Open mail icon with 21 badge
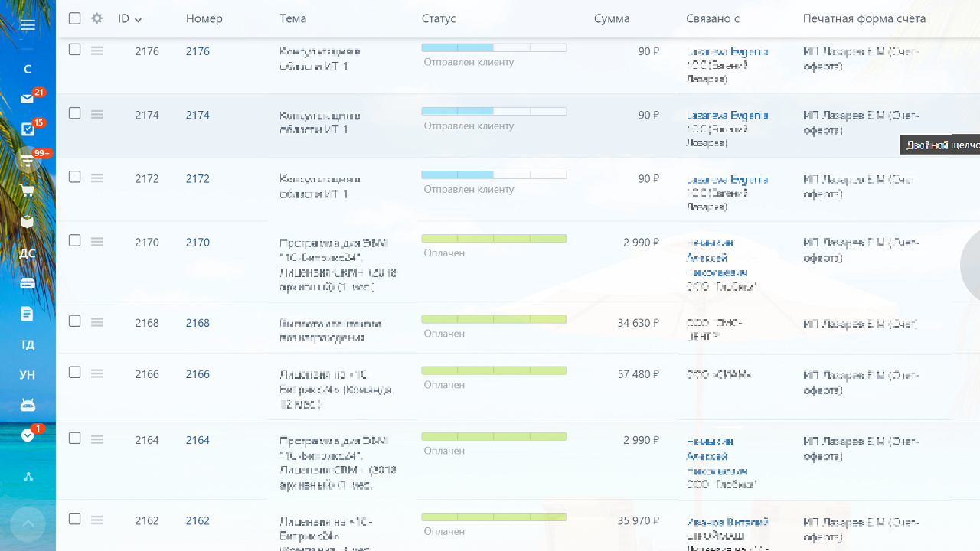The image size is (980, 551). [28, 99]
